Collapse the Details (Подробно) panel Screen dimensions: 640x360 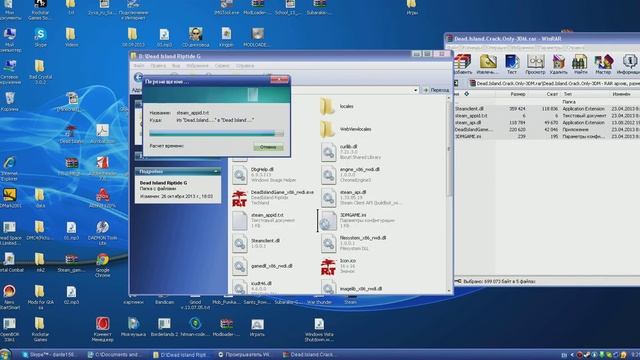(216, 171)
